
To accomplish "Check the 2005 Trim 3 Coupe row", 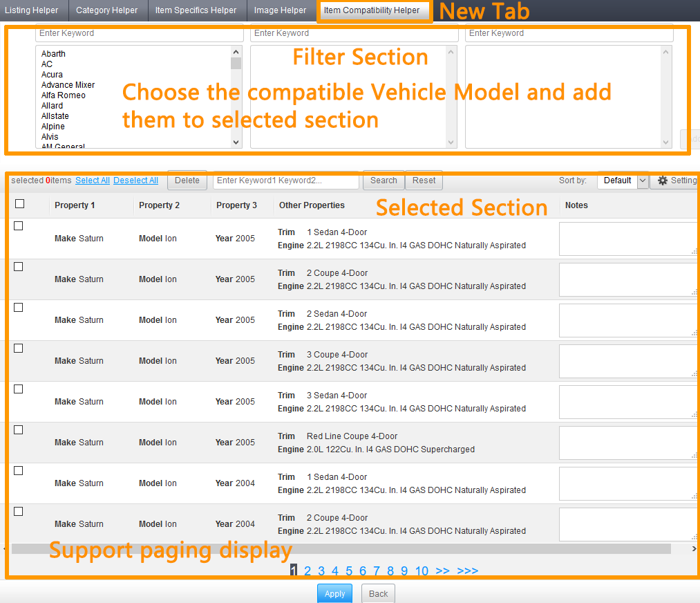I will [x=18, y=349].
